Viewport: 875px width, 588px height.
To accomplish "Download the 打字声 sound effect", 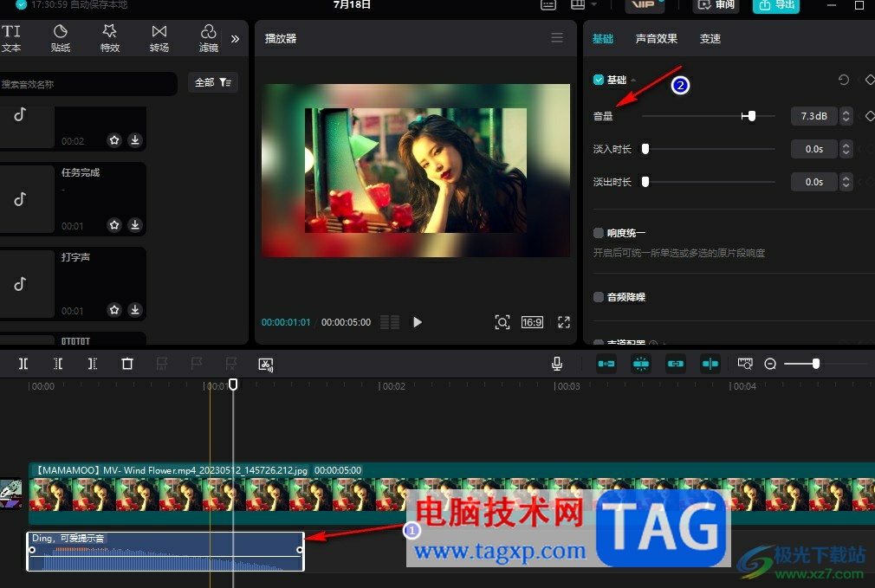I will (135, 310).
